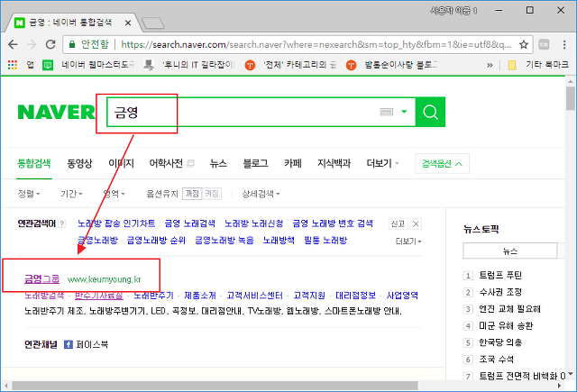Open the 금영그룹 site link
This screenshot has width=577, height=392.
pyautogui.click(x=41, y=279)
